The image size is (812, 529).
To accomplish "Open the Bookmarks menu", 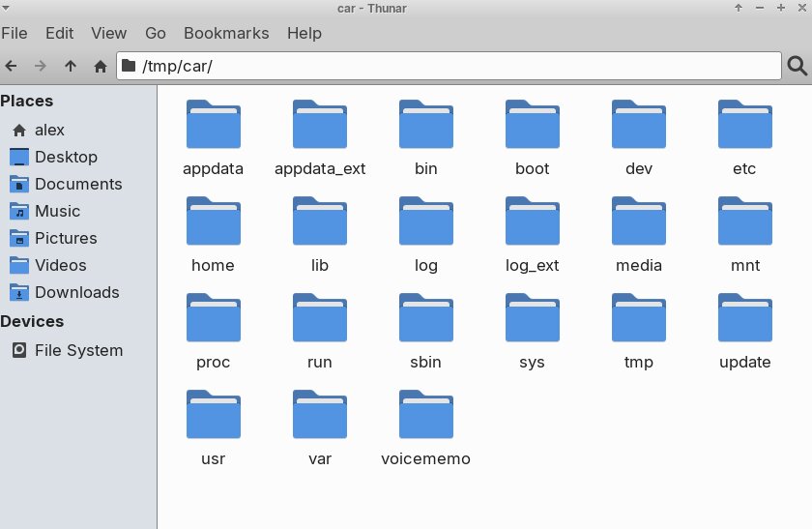I will point(226,33).
